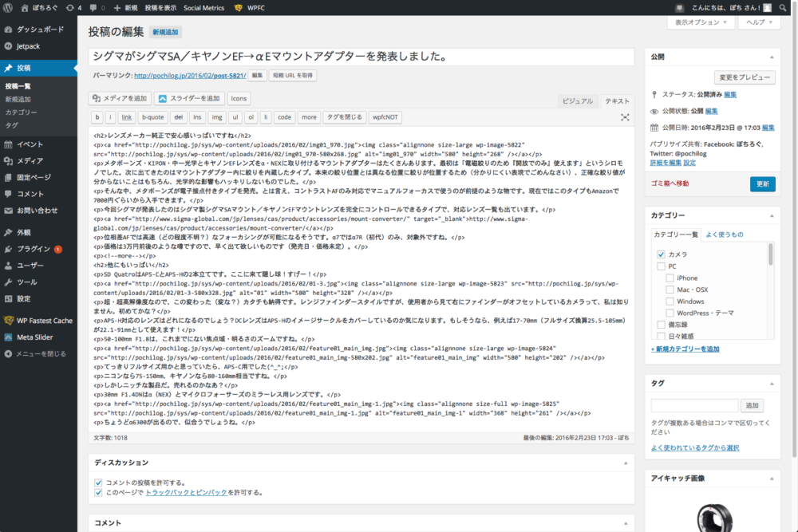Enter distraction-free fullscreen editing mode
This screenshot has height=532, width=798.
(625, 116)
